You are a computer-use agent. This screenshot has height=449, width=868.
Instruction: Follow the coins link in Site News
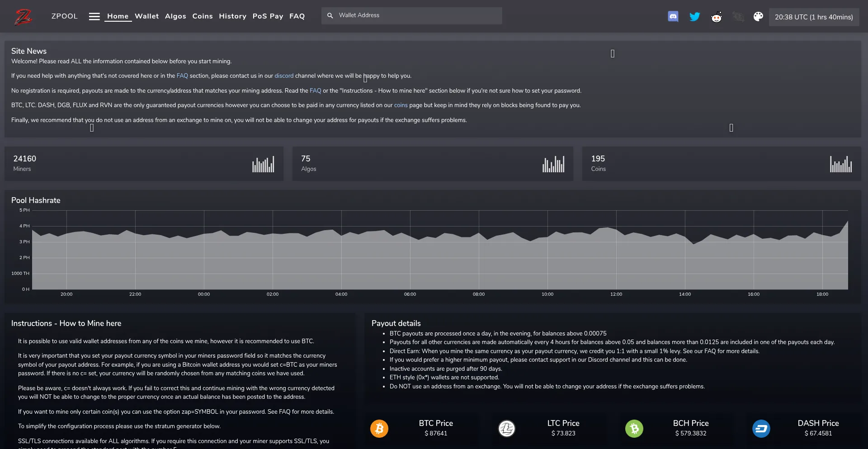click(x=401, y=105)
